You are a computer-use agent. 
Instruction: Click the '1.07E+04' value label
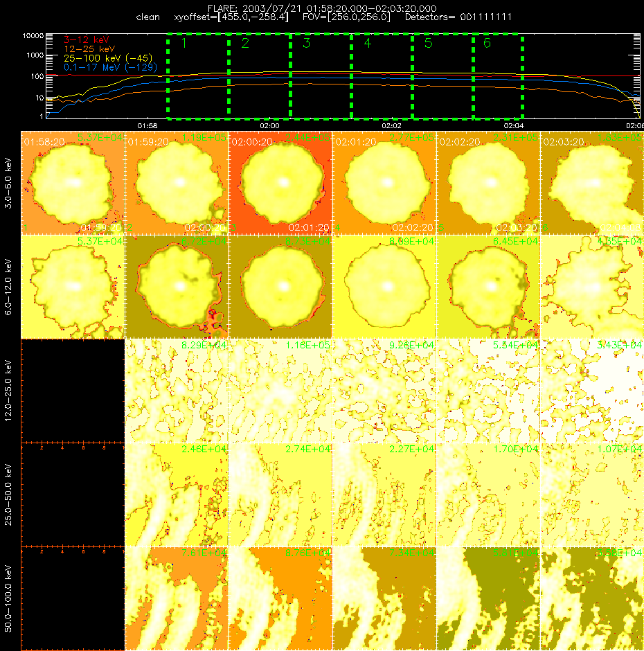tap(620, 449)
